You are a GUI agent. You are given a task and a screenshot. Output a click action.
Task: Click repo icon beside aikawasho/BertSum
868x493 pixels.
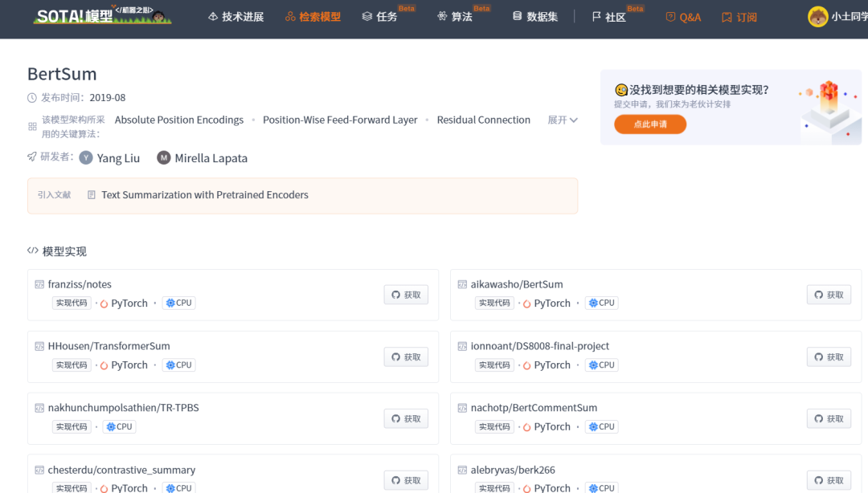(x=462, y=284)
